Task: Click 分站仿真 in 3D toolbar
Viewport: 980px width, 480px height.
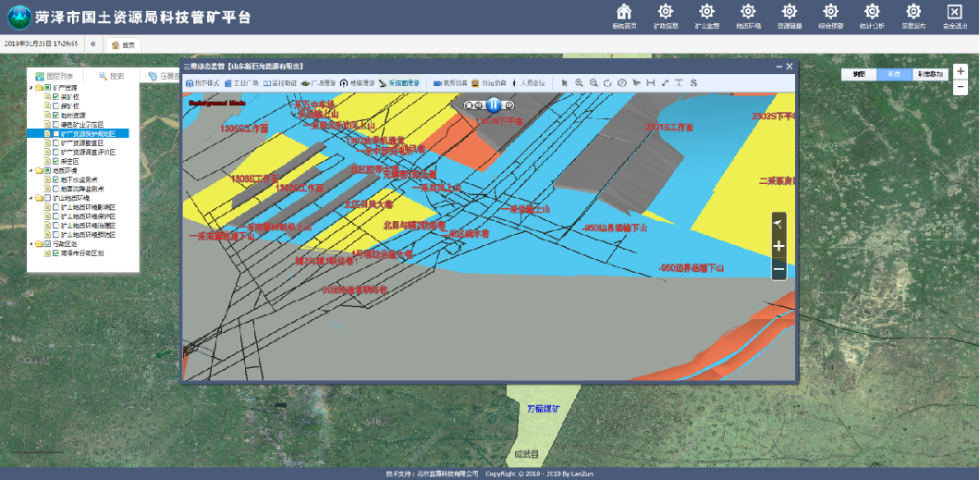Action: point(488,82)
